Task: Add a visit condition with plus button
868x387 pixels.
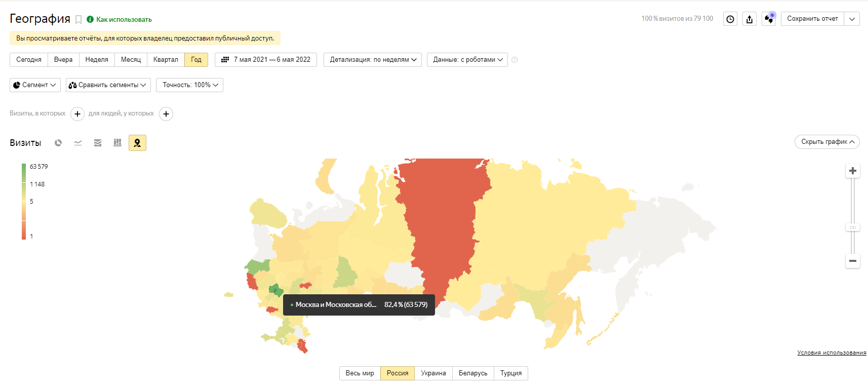Action: coord(77,114)
